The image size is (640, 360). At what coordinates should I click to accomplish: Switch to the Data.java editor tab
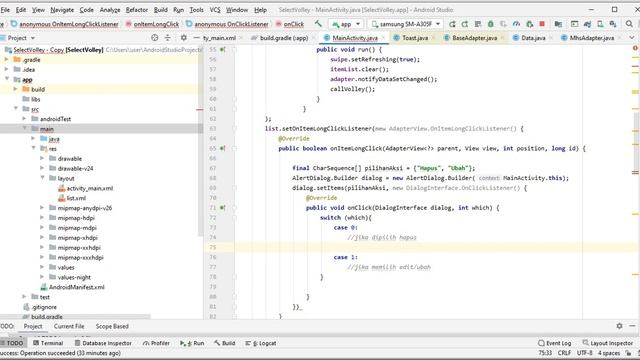click(533, 38)
